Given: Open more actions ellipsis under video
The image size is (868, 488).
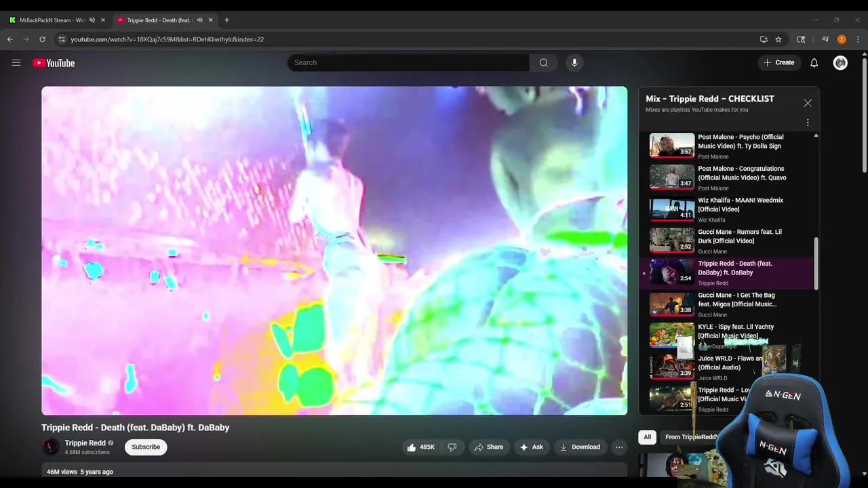Looking at the screenshot, I should click(x=618, y=447).
